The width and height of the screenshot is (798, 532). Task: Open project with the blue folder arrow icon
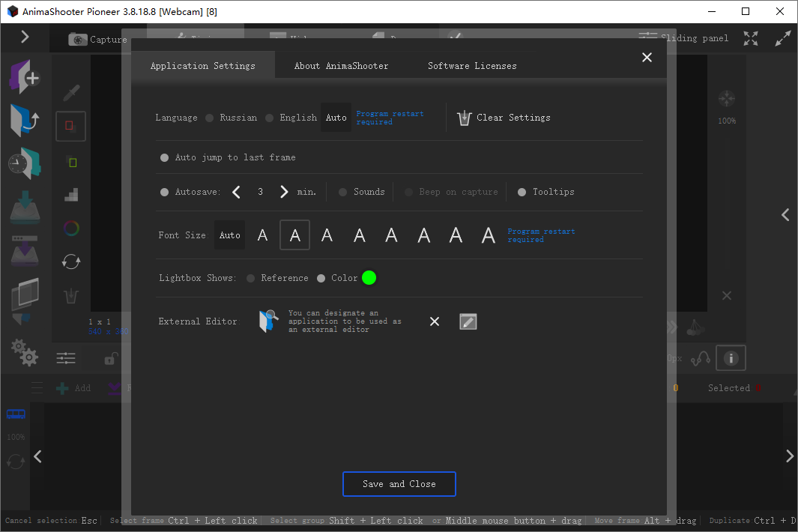tap(25, 120)
